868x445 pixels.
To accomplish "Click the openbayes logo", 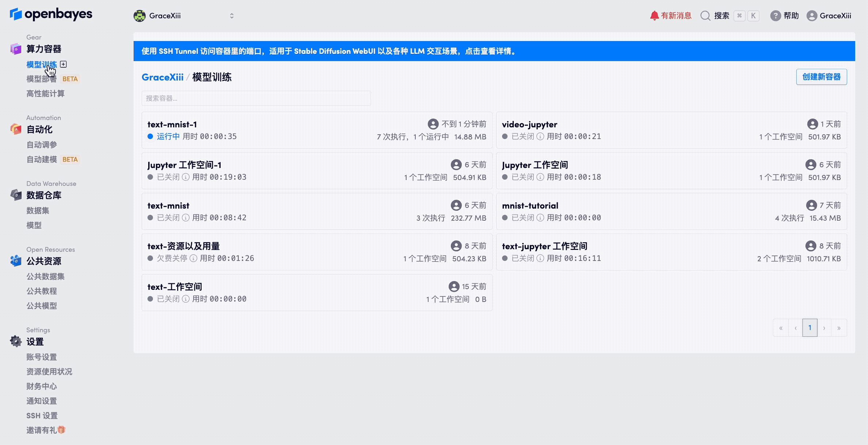I will coord(51,15).
